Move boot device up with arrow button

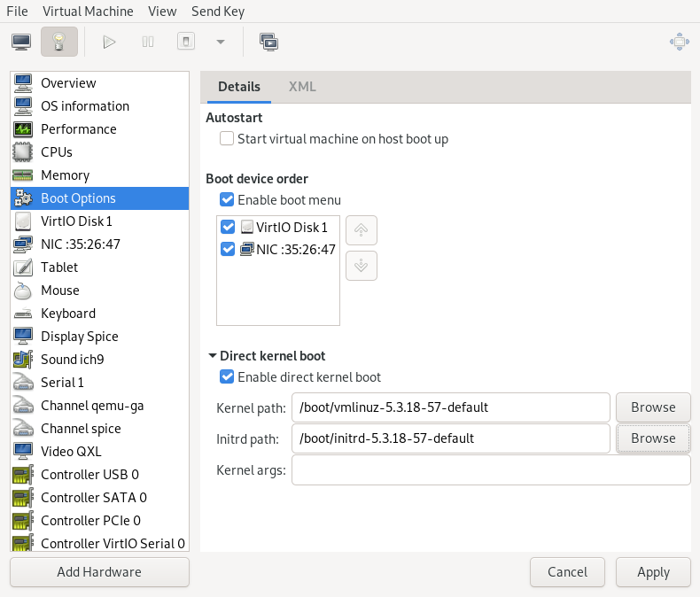pos(361,230)
